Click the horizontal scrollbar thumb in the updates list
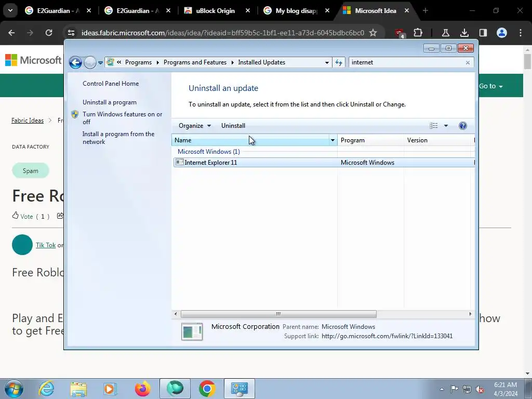532x399 pixels. (x=278, y=314)
